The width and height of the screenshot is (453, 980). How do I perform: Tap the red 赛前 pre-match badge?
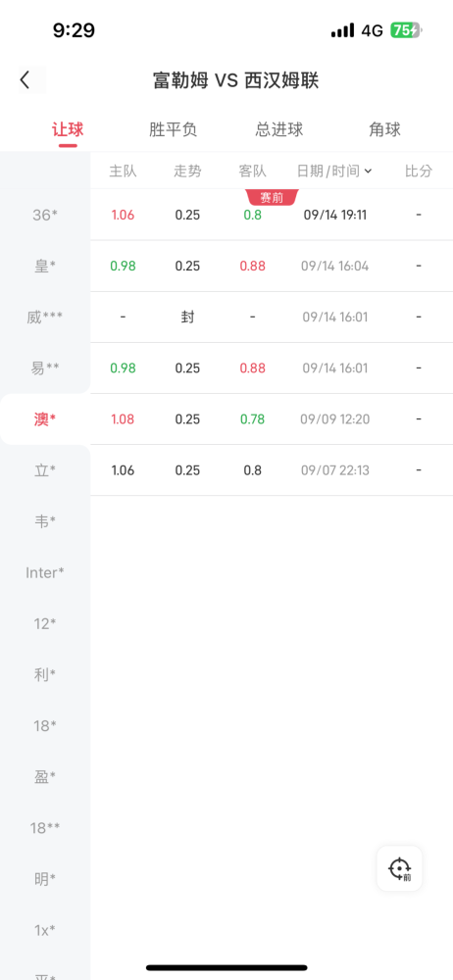click(x=272, y=198)
